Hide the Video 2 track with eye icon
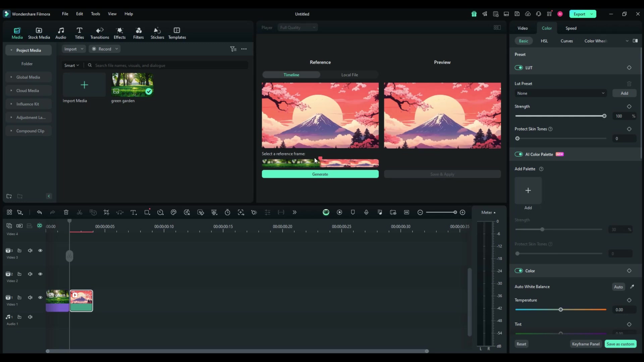644x362 pixels. 40,274
